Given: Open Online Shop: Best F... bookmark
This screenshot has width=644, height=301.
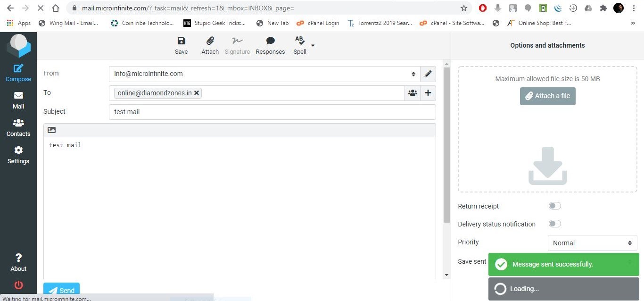Looking at the screenshot, I should click(539, 23).
